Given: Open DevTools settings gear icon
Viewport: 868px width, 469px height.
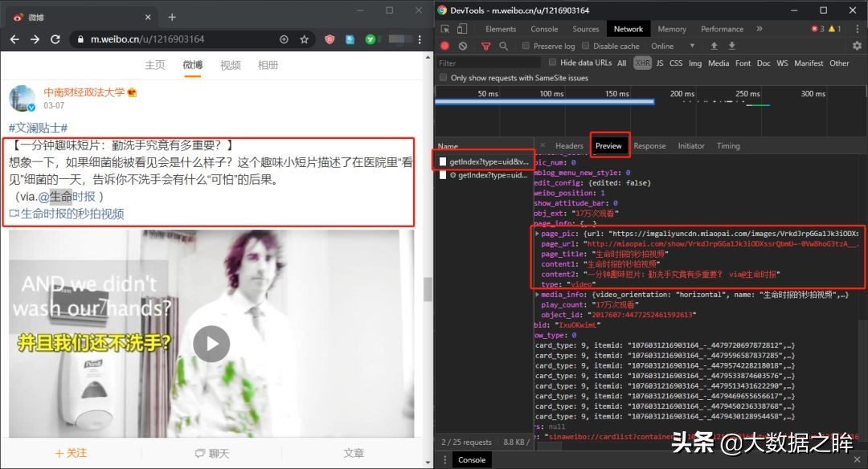Looking at the screenshot, I should tap(857, 46).
